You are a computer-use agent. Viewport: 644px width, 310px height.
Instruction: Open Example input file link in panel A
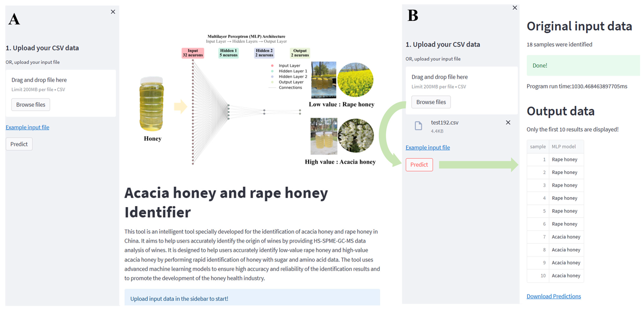(27, 127)
